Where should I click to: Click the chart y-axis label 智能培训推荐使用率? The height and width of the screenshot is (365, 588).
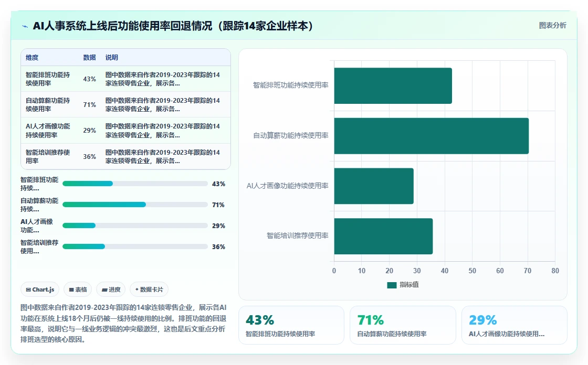point(297,235)
